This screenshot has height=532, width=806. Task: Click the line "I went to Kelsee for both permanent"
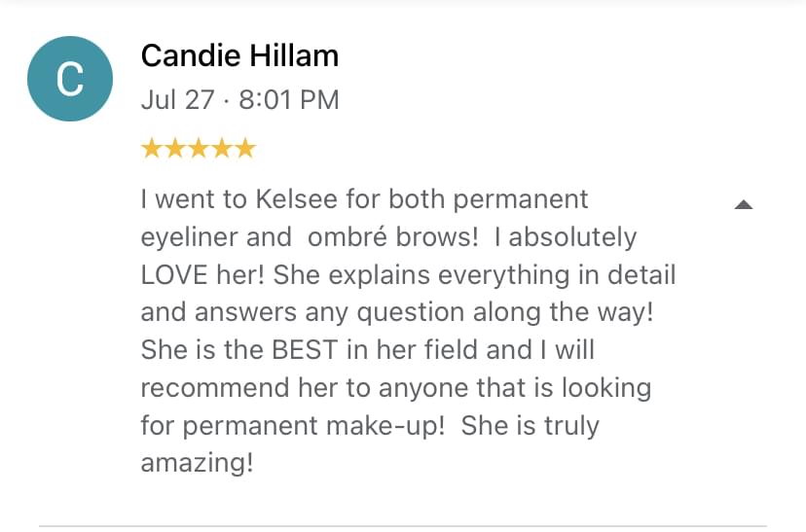(x=364, y=199)
